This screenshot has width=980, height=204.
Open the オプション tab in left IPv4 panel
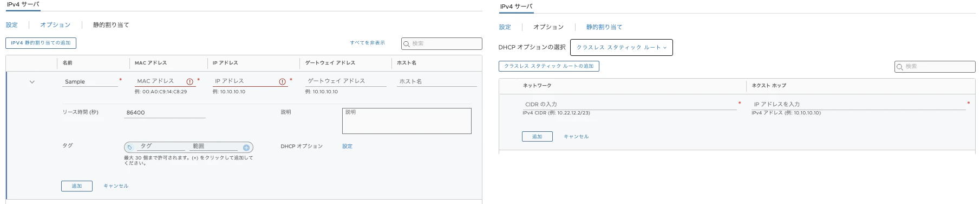(x=55, y=25)
